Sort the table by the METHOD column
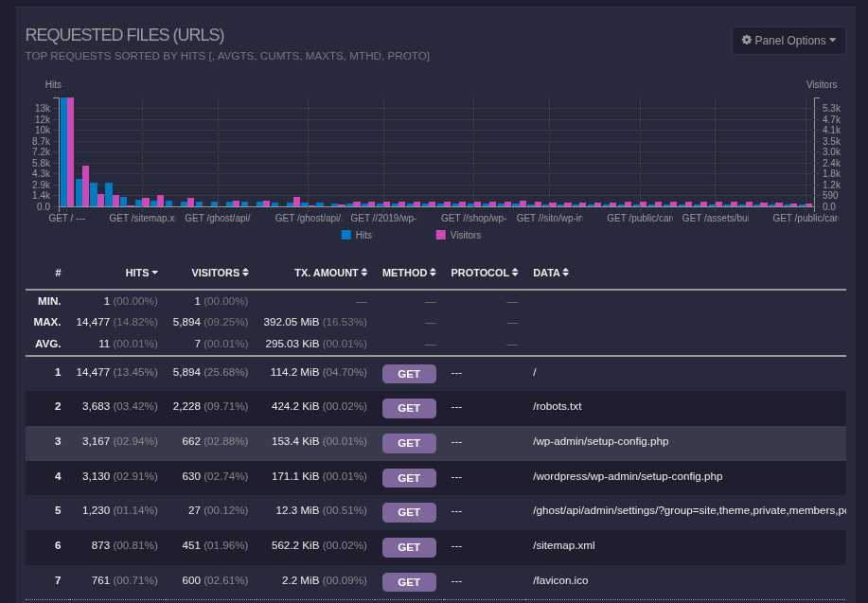The height and width of the screenshot is (603, 868). pyautogui.click(x=404, y=273)
